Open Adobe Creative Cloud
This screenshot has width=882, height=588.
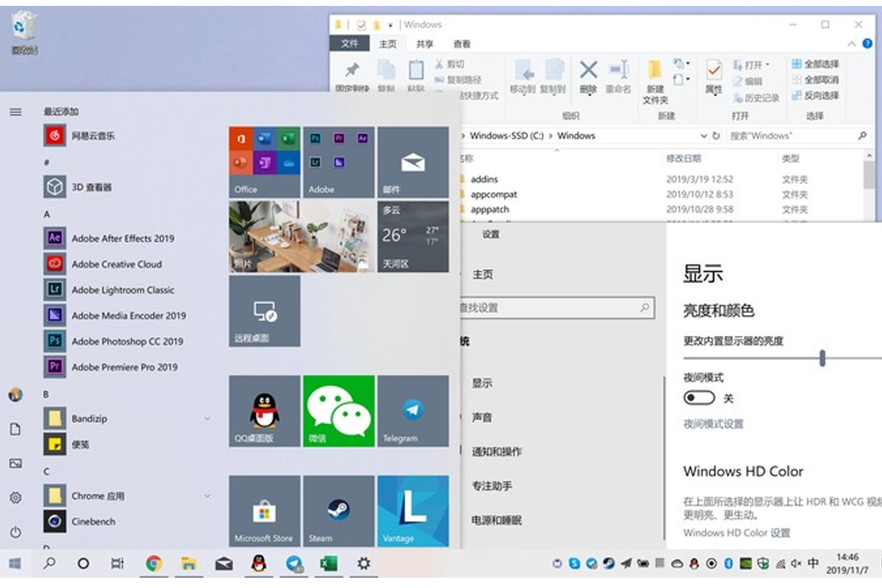click(103, 264)
